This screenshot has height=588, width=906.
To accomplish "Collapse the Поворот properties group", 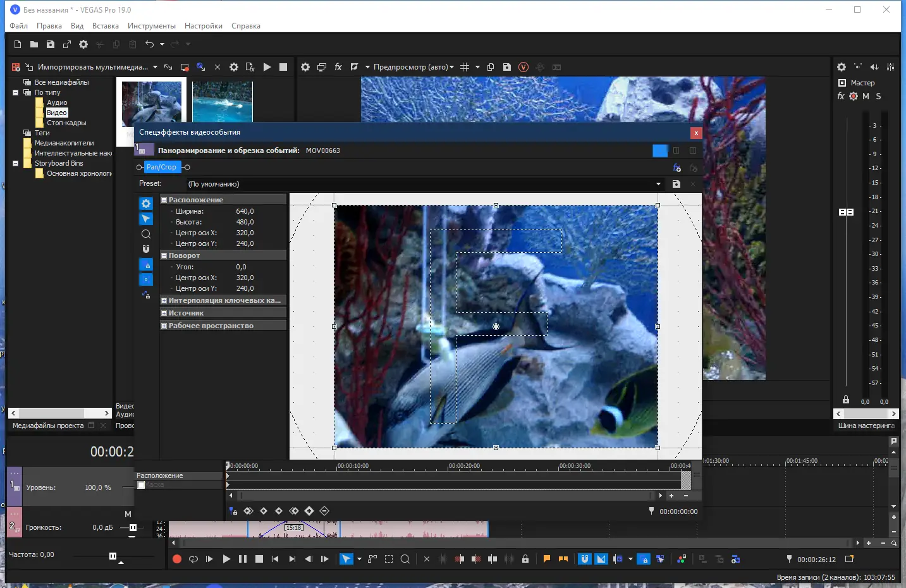I will point(164,256).
